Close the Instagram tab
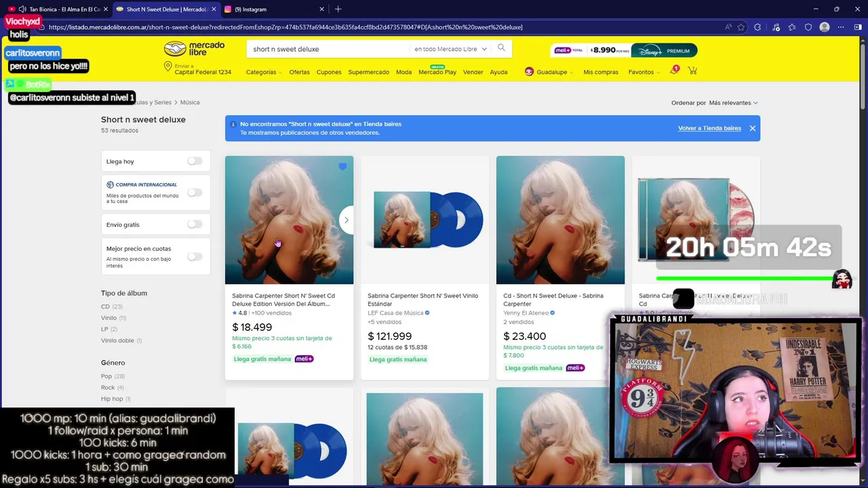The width and height of the screenshot is (868, 488). (x=322, y=9)
